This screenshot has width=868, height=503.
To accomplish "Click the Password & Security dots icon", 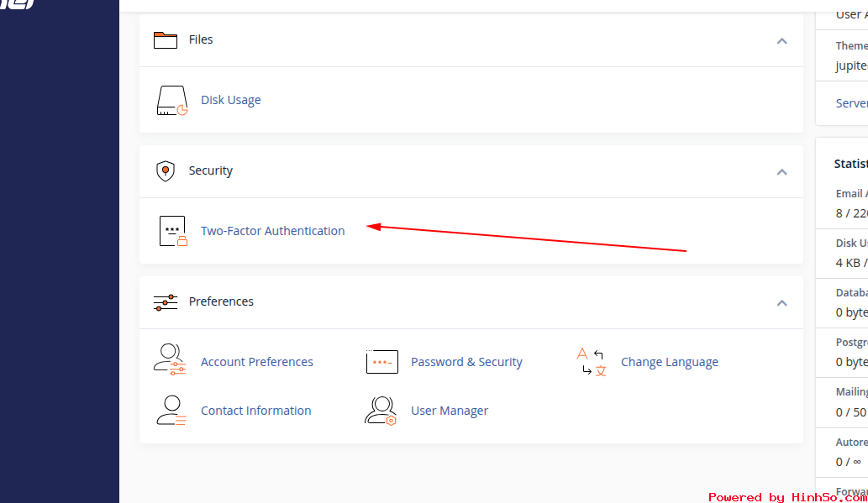I will click(382, 361).
